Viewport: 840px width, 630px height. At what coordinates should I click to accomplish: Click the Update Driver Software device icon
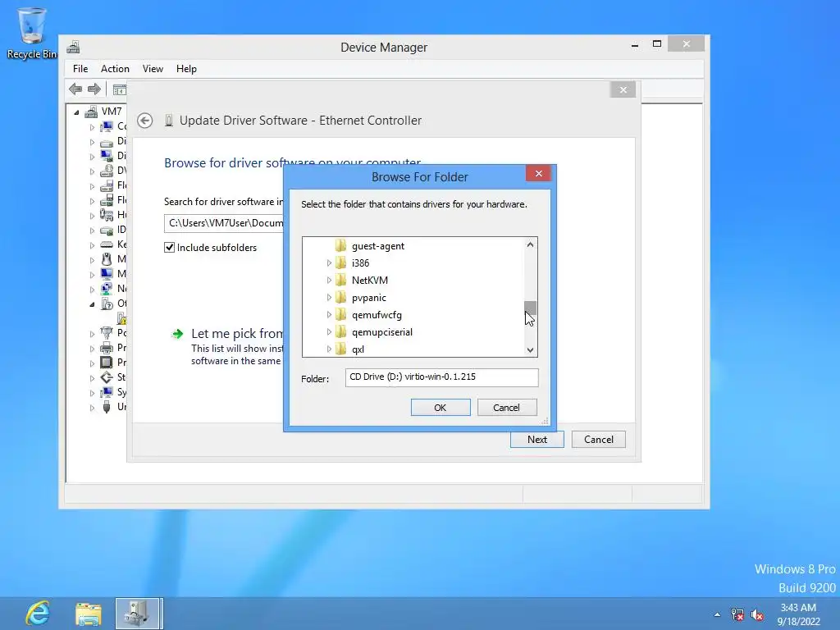pos(169,121)
